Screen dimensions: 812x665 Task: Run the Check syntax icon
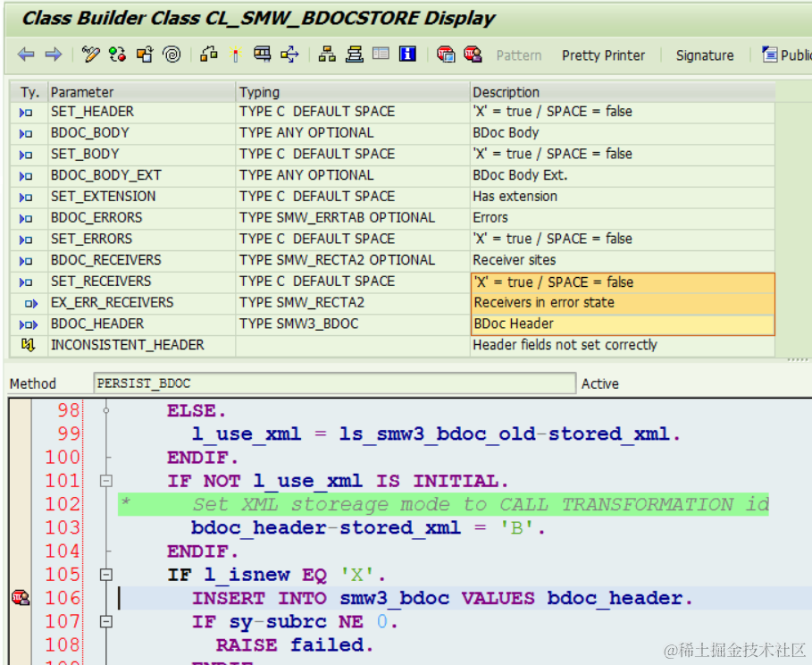pos(209,54)
